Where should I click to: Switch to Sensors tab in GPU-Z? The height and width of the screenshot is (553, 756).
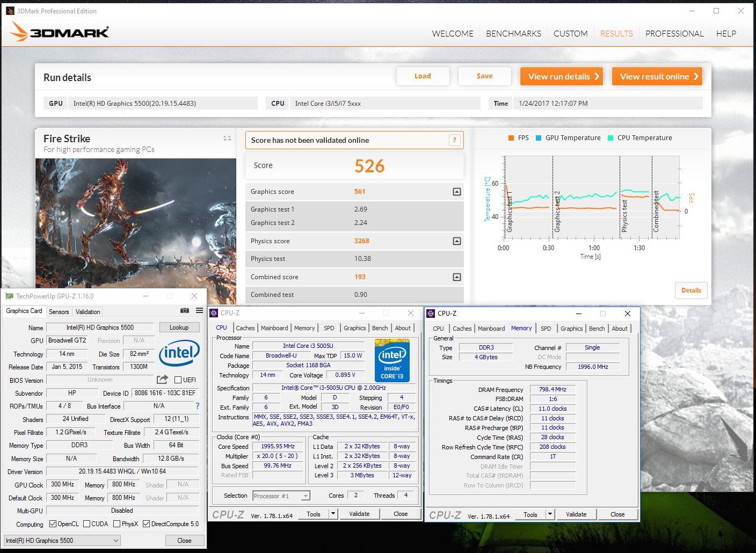[x=59, y=312]
